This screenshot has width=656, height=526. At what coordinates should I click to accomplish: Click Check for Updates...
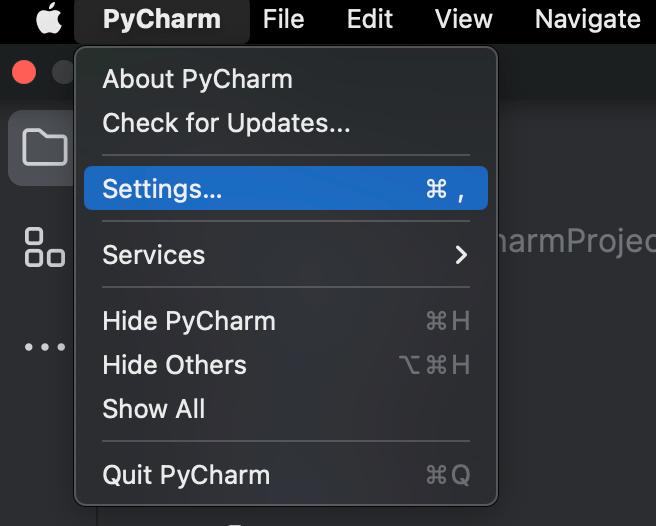(226, 123)
